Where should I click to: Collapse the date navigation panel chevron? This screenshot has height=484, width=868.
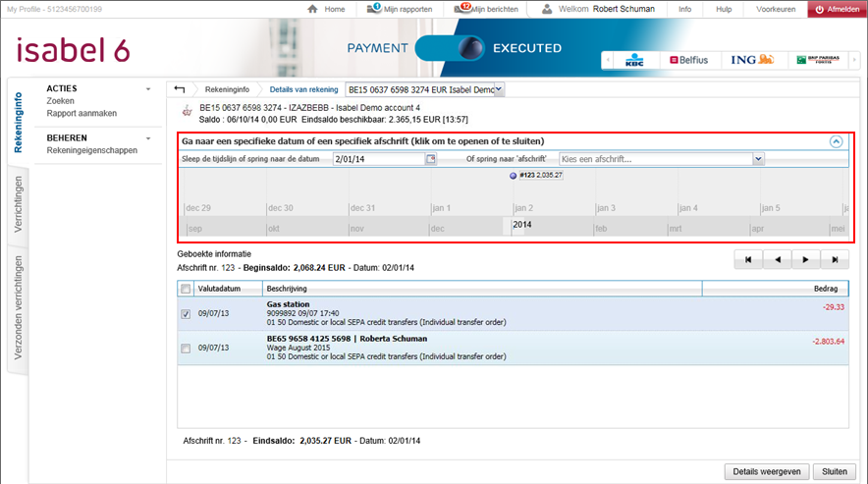click(x=836, y=141)
